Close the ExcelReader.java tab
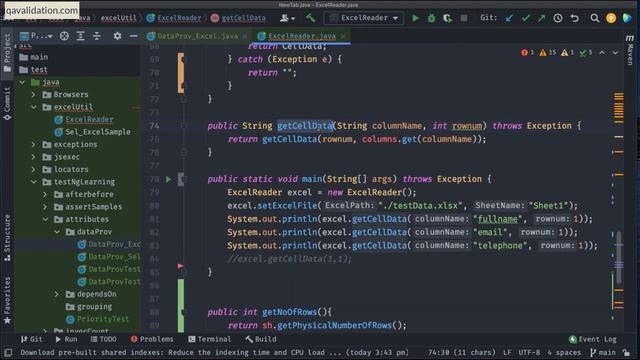The height and width of the screenshot is (360, 640). tap(343, 36)
